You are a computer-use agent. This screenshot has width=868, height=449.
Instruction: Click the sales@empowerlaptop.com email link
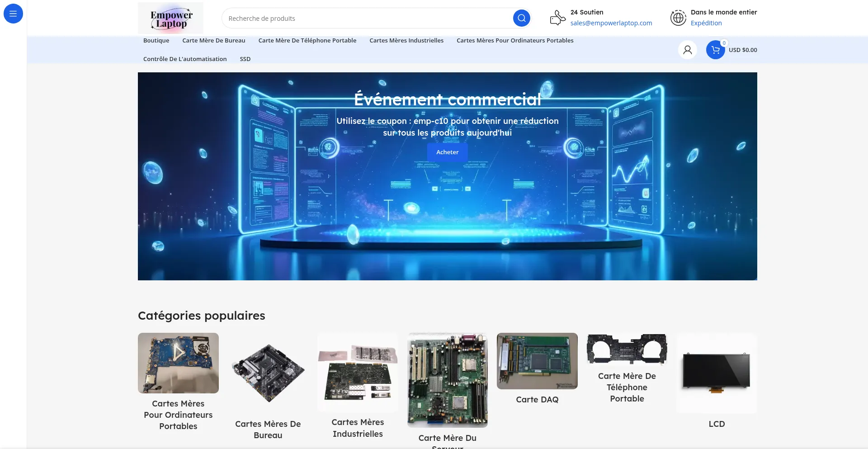(x=611, y=23)
